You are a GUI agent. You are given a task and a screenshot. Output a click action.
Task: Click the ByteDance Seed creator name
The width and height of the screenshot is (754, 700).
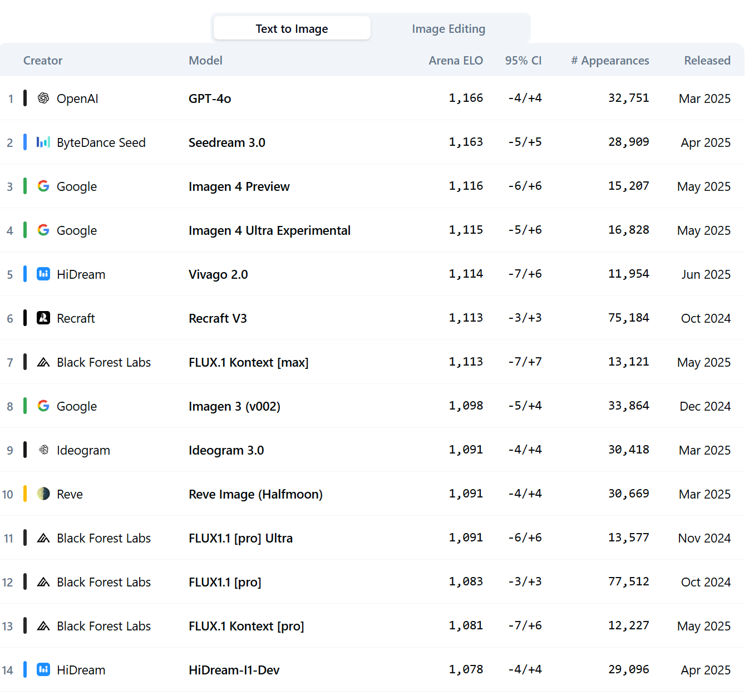(x=101, y=142)
